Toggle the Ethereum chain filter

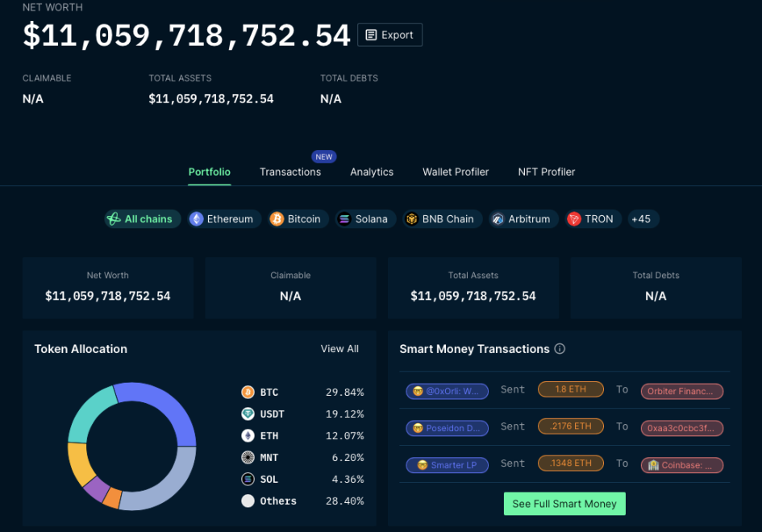(x=223, y=218)
